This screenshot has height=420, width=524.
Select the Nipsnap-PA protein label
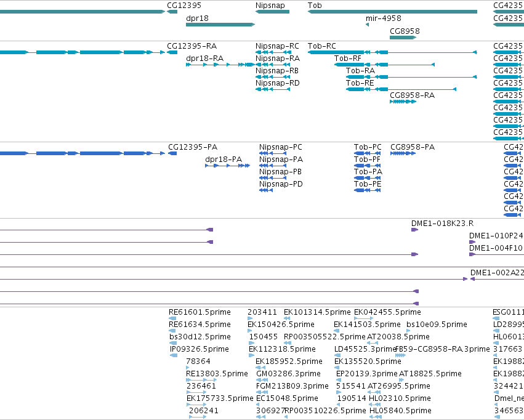pyautogui.click(x=281, y=160)
